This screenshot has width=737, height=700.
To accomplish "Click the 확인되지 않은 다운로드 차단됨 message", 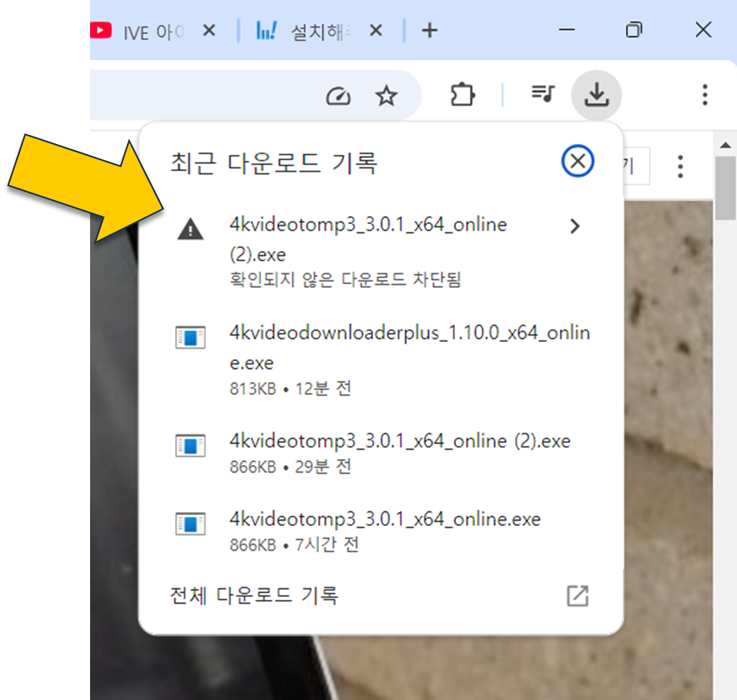I will click(x=345, y=280).
